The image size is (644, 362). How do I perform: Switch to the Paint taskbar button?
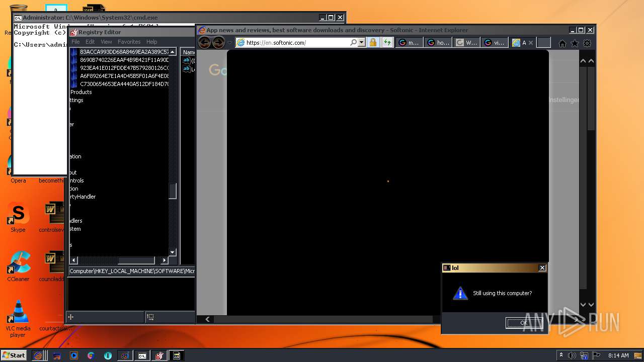(125, 355)
